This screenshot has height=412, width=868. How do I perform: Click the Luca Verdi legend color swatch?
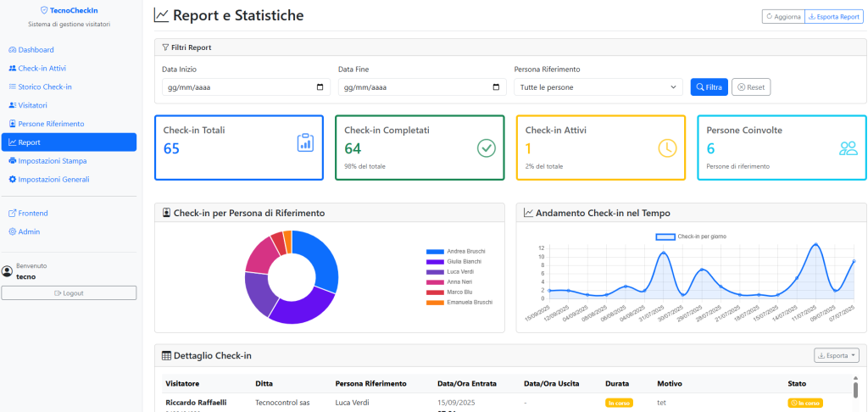(434, 272)
